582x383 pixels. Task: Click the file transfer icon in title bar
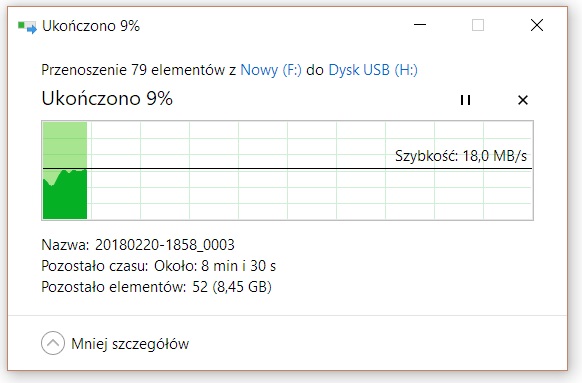click(27, 26)
